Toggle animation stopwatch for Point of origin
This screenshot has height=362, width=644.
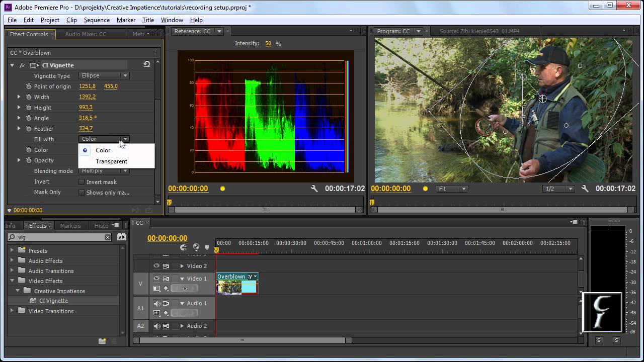pyautogui.click(x=29, y=86)
